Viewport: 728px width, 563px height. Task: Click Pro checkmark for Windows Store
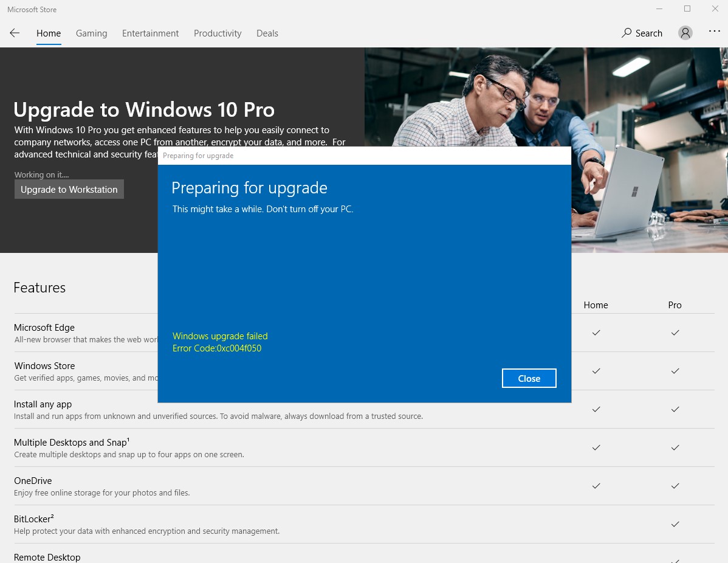pyautogui.click(x=675, y=371)
